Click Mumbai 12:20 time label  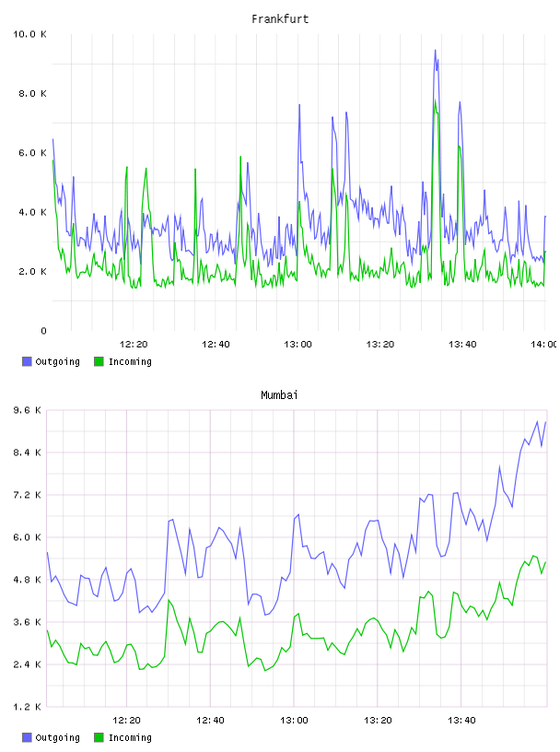[126, 721]
